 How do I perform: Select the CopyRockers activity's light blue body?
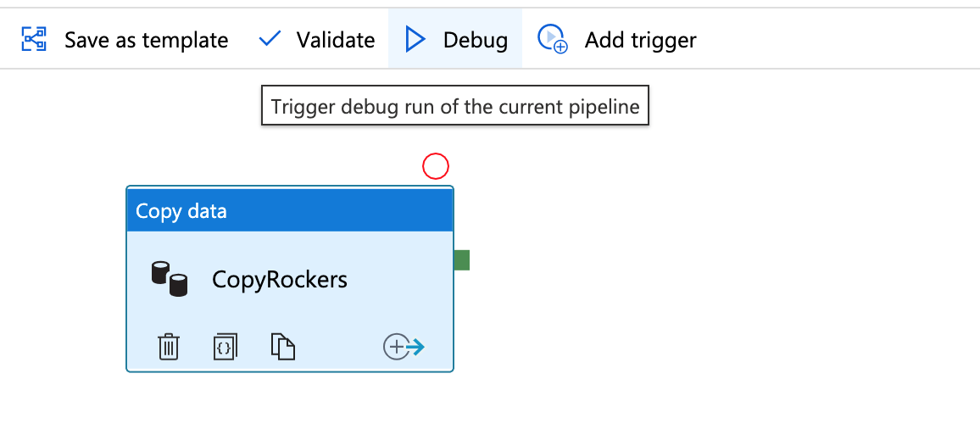[290, 301]
